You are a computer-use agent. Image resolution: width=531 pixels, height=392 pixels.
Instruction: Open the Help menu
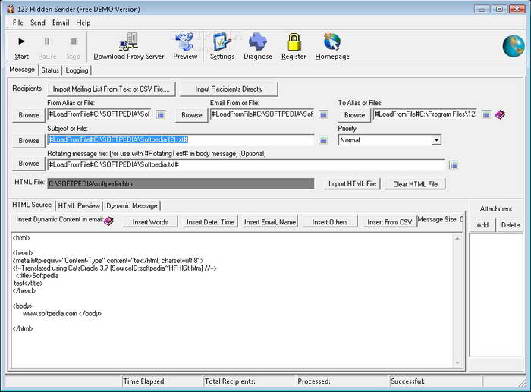pyautogui.click(x=83, y=23)
